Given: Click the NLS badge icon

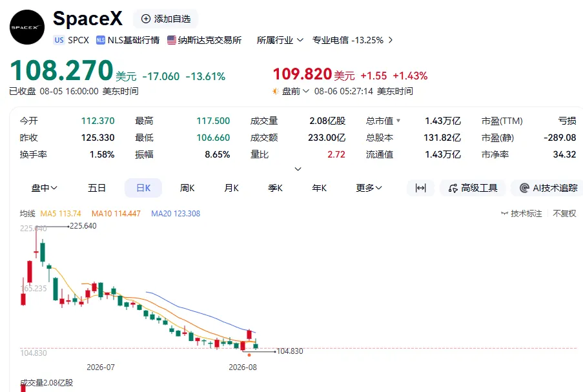Looking at the screenshot, I should point(100,40).
